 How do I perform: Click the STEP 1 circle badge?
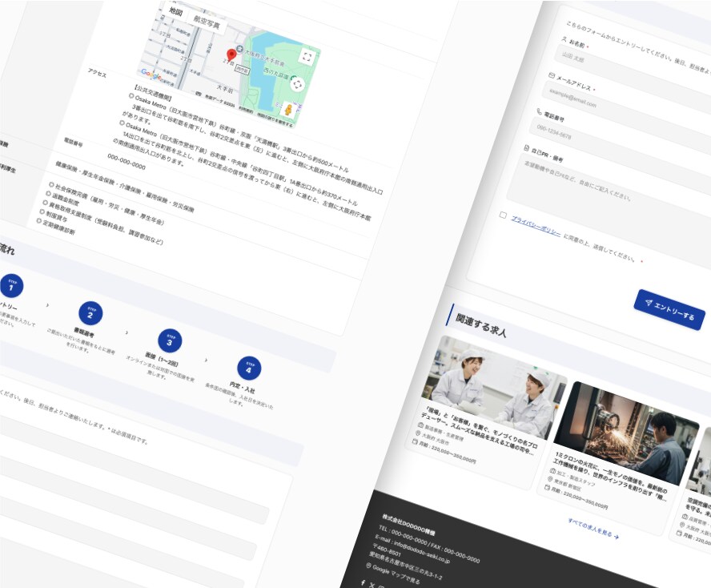(11, 285)
